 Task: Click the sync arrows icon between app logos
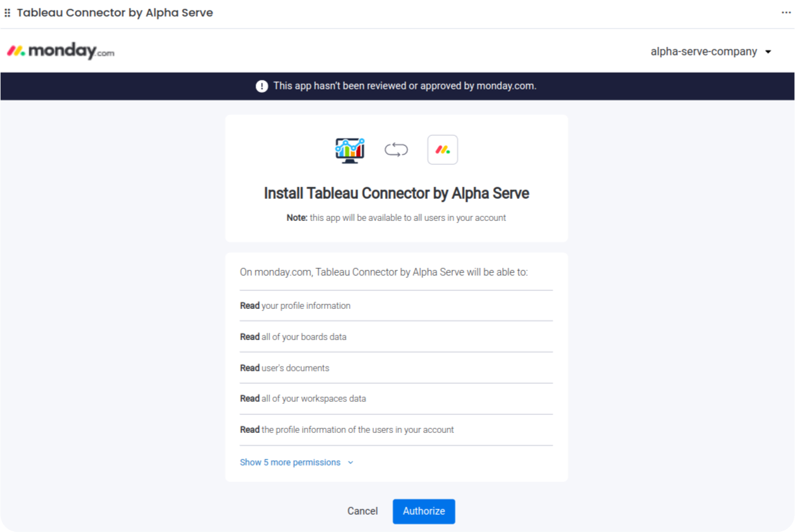coord(395,149)
